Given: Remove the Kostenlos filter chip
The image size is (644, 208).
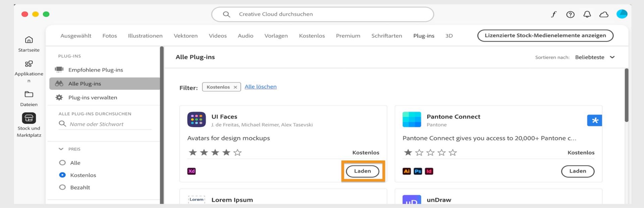Looking at the screenshot, I should (x=235, y=87).
